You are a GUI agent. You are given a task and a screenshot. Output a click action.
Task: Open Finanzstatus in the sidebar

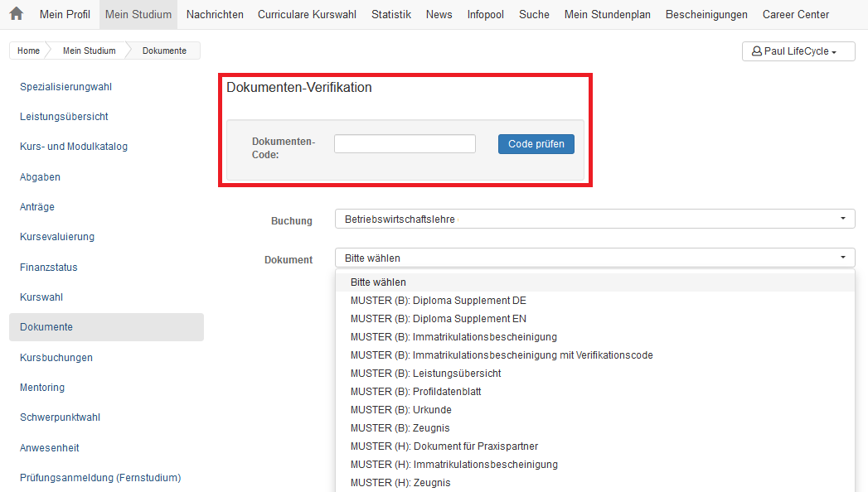click(x=49, y=267)
